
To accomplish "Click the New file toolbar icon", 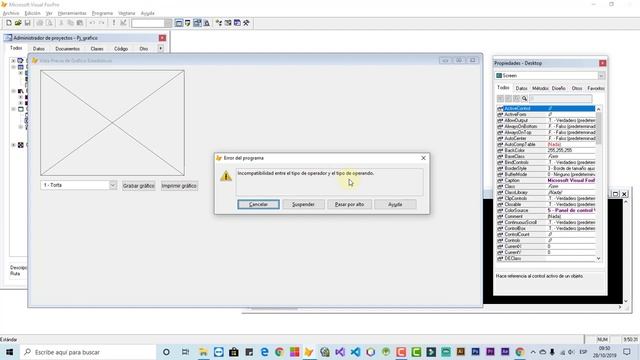I will [9, 23].
